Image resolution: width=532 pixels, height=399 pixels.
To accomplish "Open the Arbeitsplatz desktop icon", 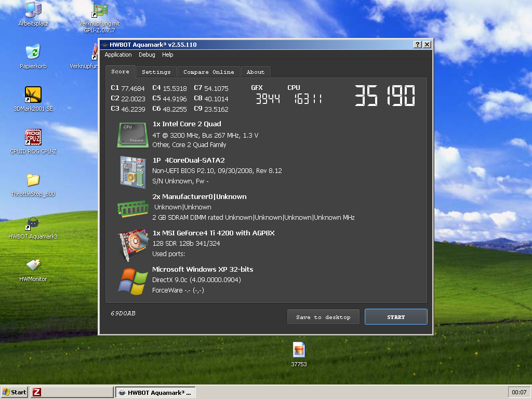I will coord(33,14).
